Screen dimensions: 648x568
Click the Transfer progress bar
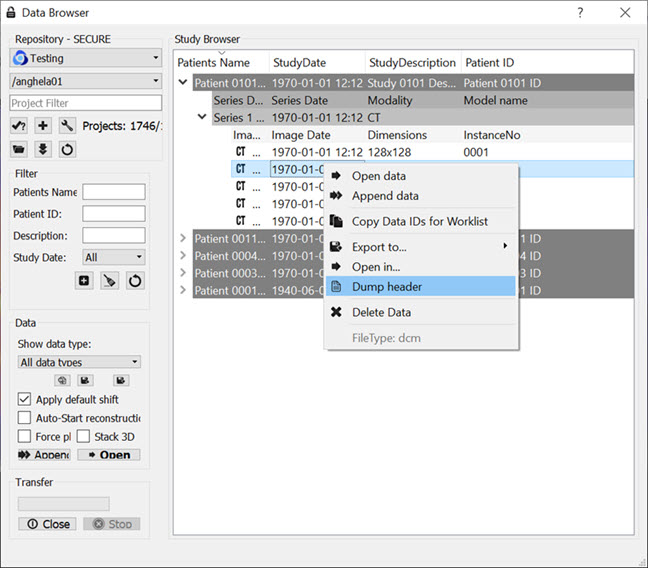(x=64, y=504)
